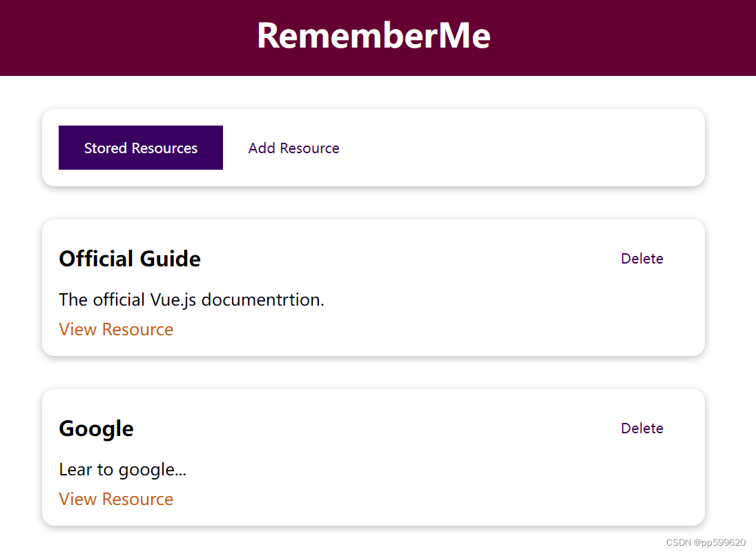Click the white gap between resource cards
Image resolution: width=756 pixels, height=554 pixels.
374,373
